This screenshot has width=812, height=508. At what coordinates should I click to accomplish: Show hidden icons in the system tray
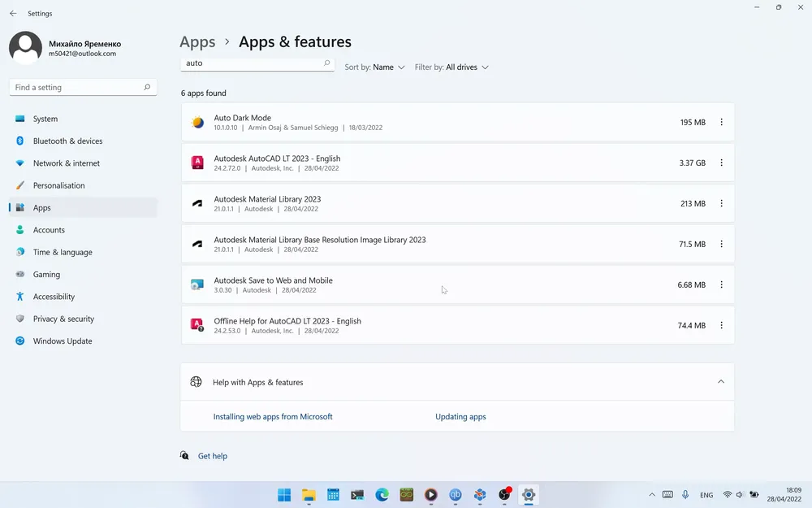click(x=652, y=495)
